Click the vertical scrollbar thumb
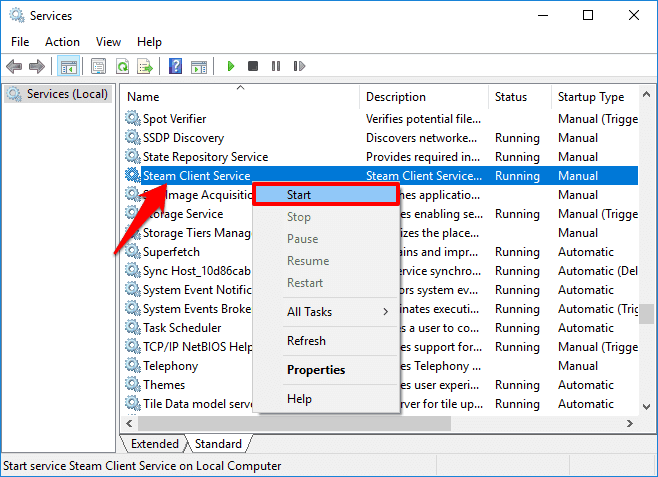Viewport: 658px width, 477px height. coord(646,314)
